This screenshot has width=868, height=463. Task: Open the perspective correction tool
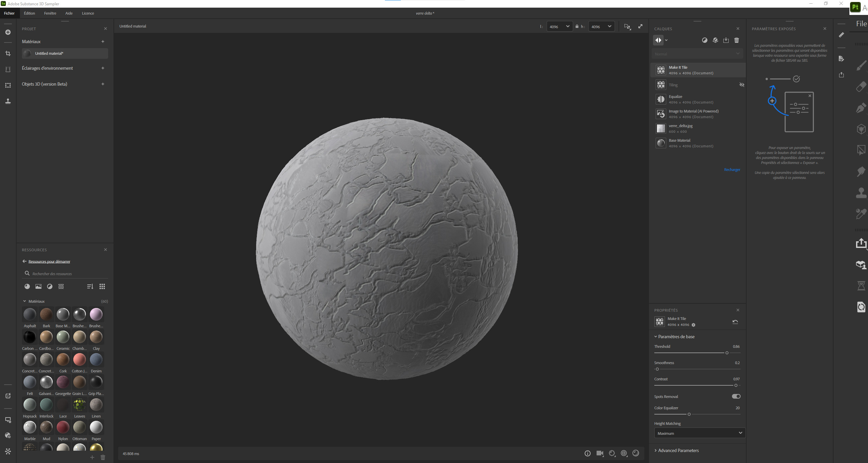[8, 69]
